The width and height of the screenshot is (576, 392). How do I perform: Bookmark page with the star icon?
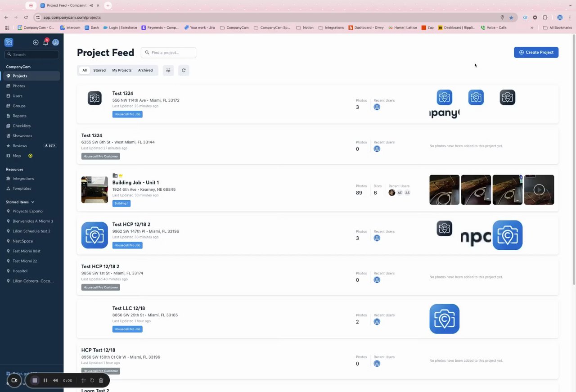(x=511, y=18)
